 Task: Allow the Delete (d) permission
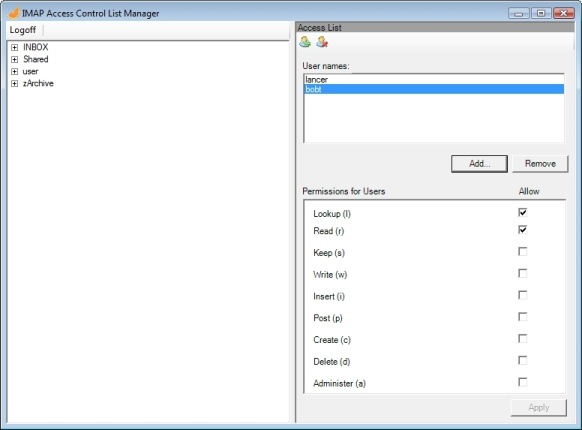click(x=523, y=360)
